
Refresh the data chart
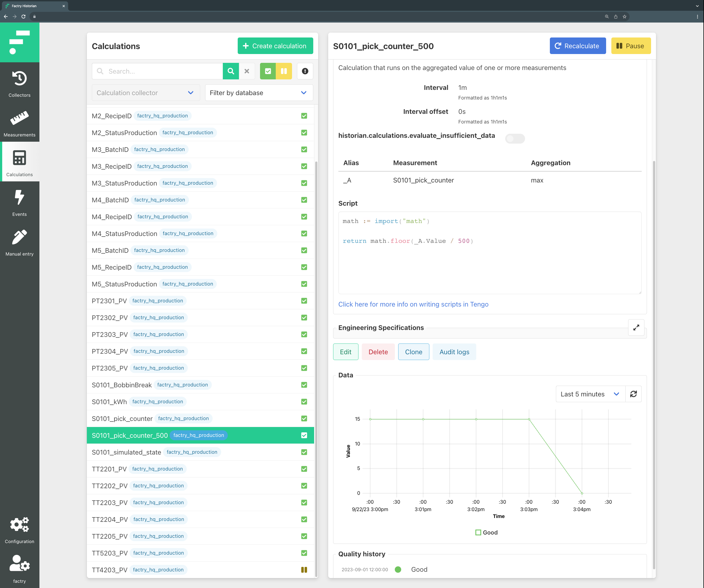tap(633, 394)
